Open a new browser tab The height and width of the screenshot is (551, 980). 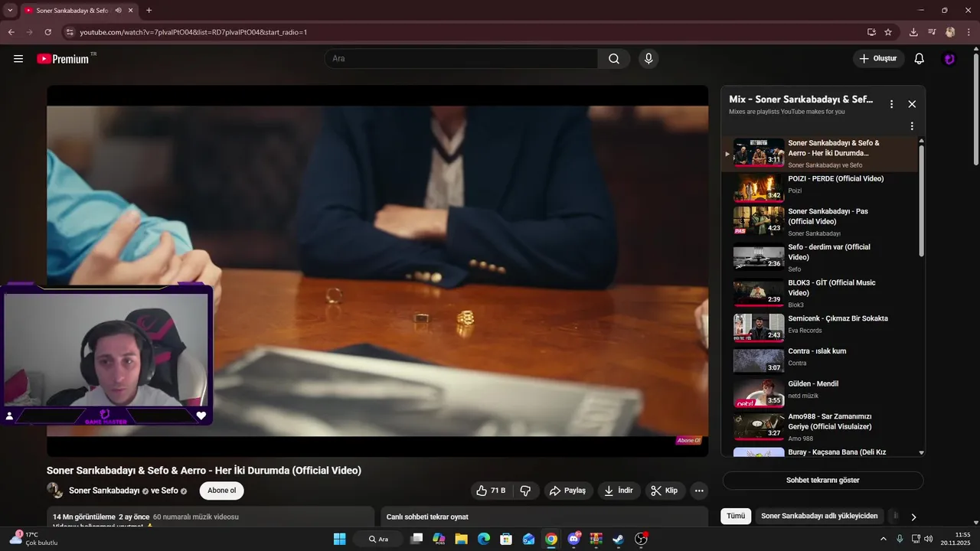(x=149, y=11)
